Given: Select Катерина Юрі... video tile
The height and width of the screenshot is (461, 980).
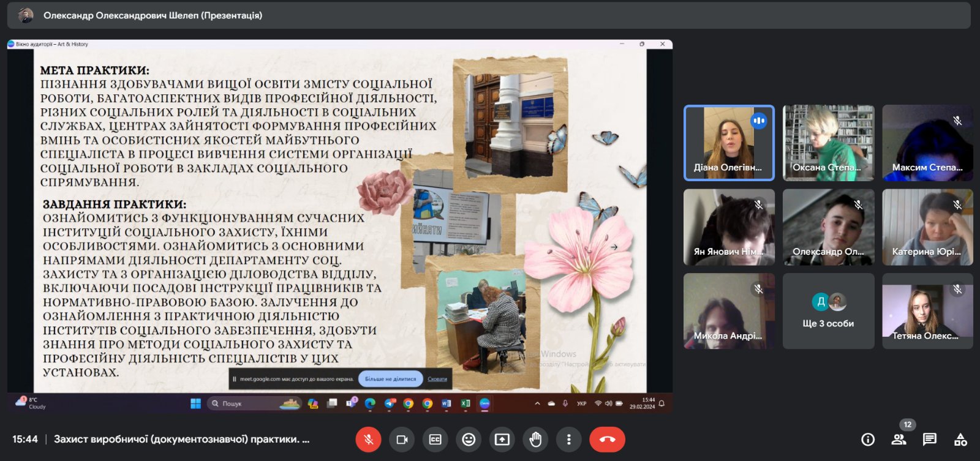Looking at the screenshot, I should (x=927, y=227).
